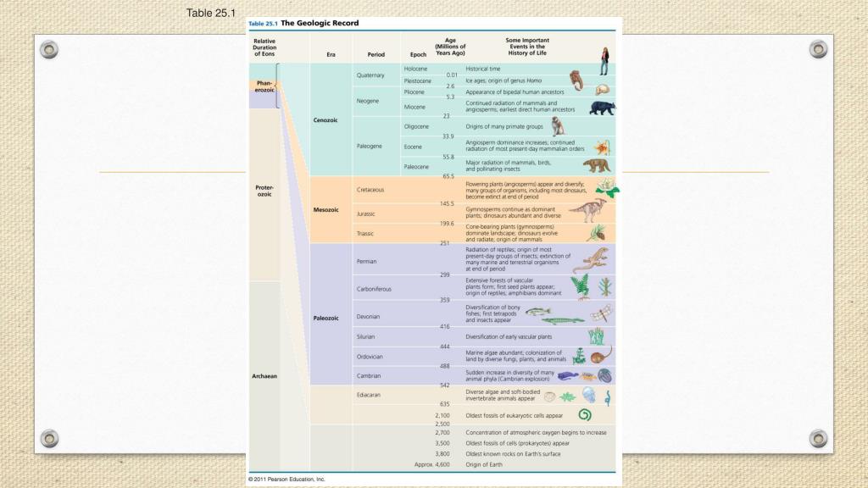Select the 'Paleocene' epoch
Viewport: 868px width, 488px height.
pyautogui.click(x=416, y=167)
